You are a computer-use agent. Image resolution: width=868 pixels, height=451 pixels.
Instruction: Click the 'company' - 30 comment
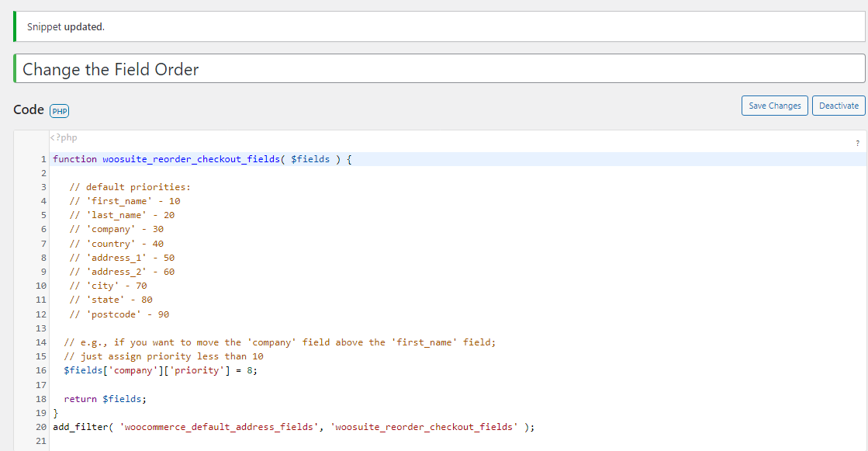coord(117,229)
